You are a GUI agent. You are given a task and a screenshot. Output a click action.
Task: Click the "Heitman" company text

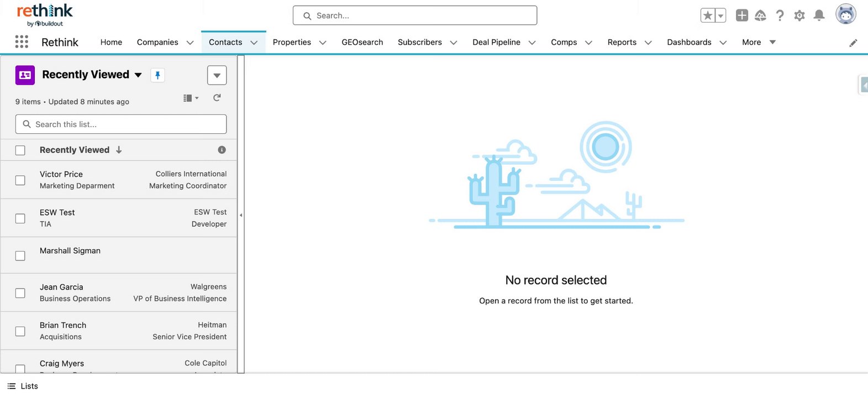point(212,325)
